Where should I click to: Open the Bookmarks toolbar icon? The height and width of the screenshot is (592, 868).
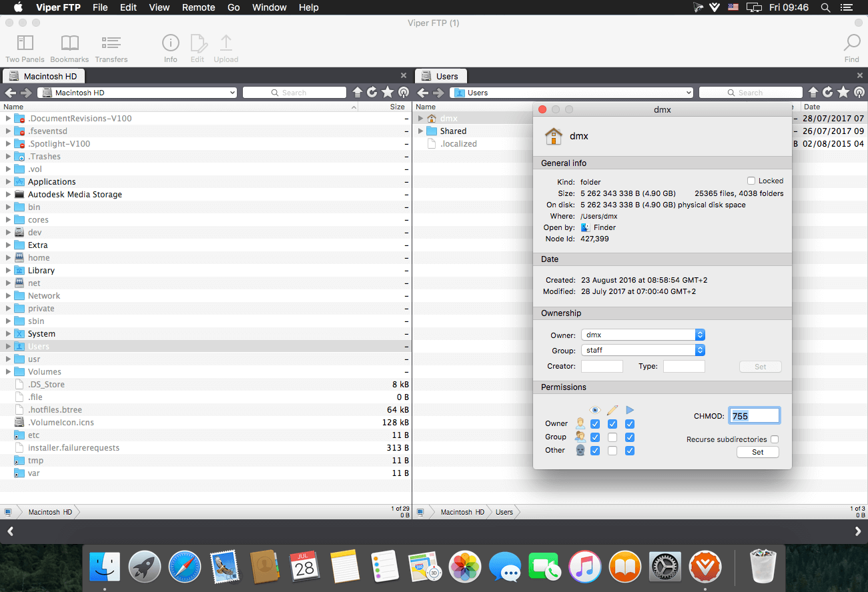click(69, 44)
